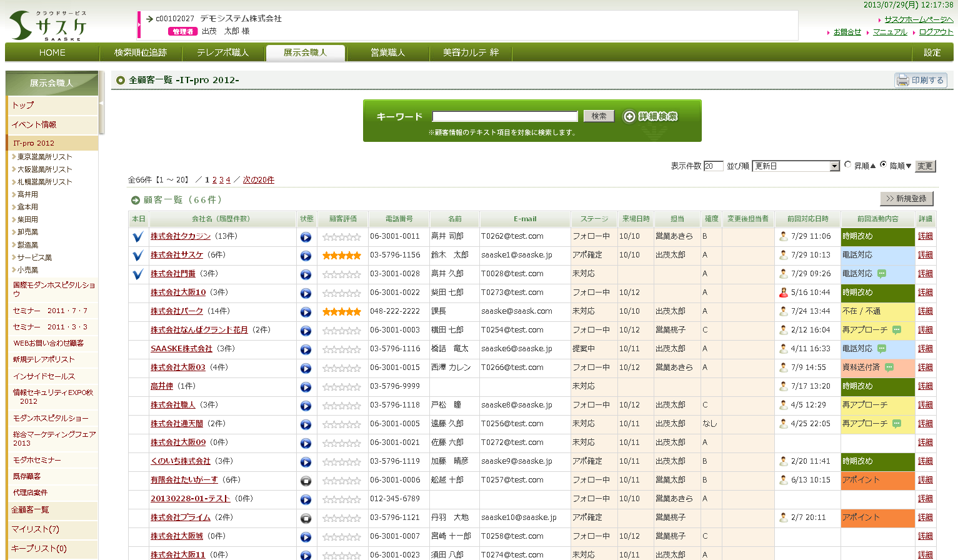Expand the 大阪営業所リスト sidebar item
Viewport: 958px width, 560px height.
14,169
